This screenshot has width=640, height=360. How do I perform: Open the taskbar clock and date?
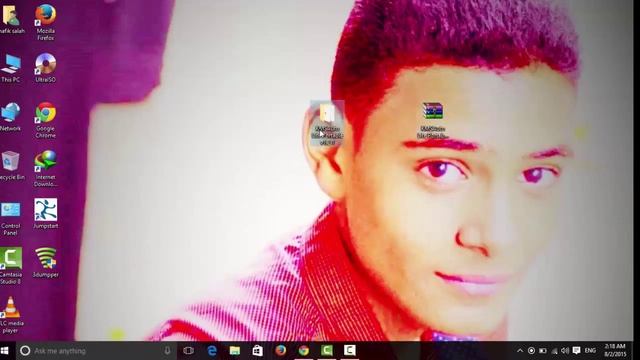(x=615, y=350)
